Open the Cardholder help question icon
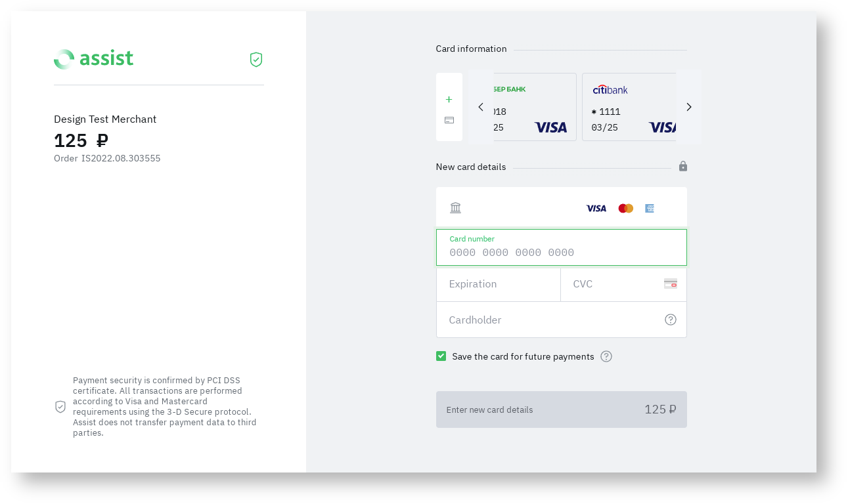Screen dimensions: 848x504 pyautogui.click(x=670, y=320)
